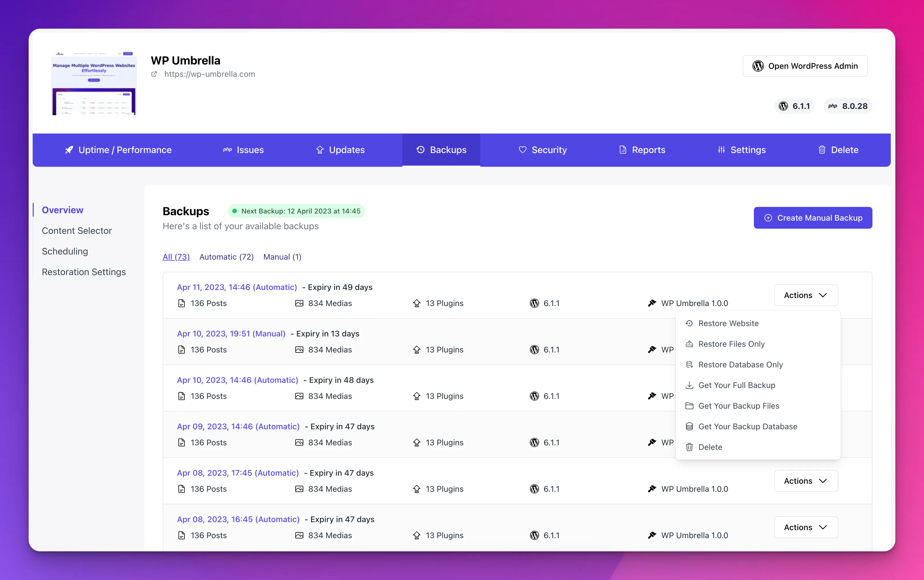Select the Backups tab
Screen dimensions: 924x580
(x=441, y=150)
